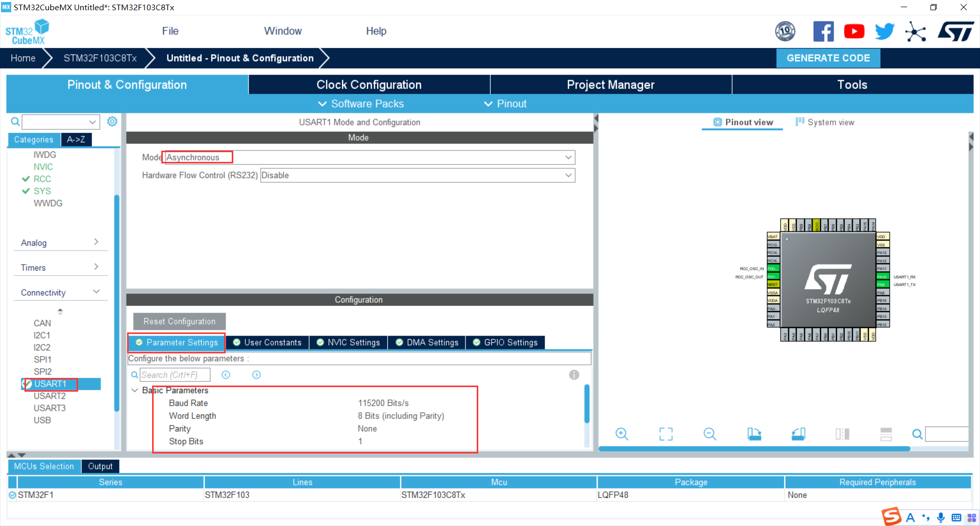Image resolution: width=980 pixels, height=526 pixels.
Task: Open the categories settings gear
Action: [x=112, y=122]
